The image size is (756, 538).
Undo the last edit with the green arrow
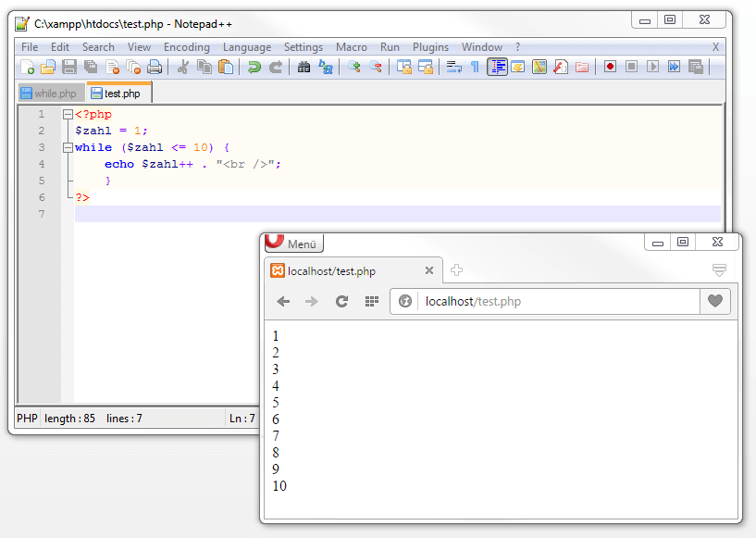tap(254, 67)
